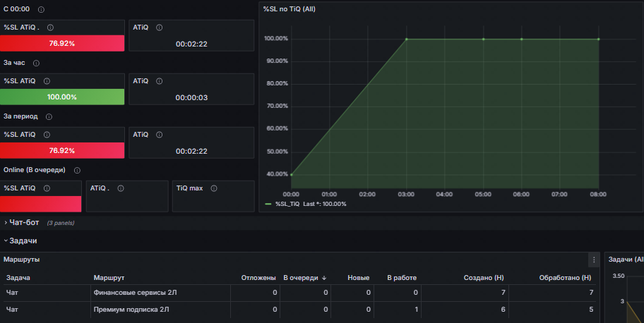This screenshot has width=644, height=323.
Task: Click green color line of %SL_TiQ legend
Action: [x=268, y=204]
